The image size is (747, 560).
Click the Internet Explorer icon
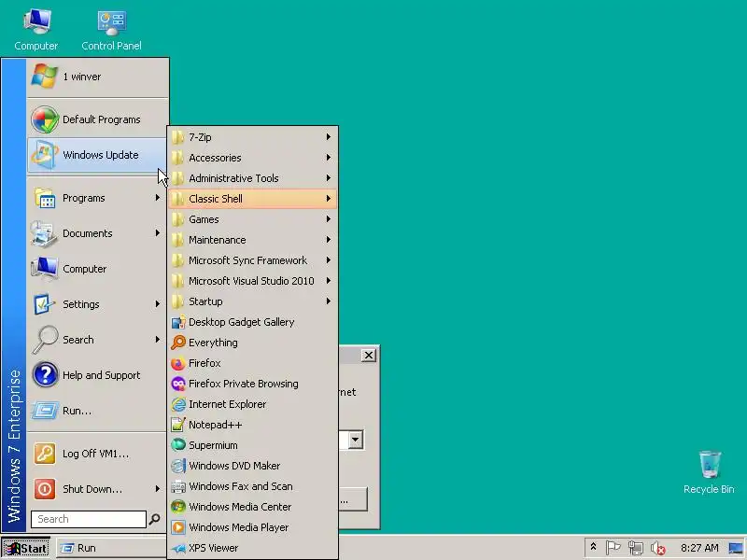177,404
